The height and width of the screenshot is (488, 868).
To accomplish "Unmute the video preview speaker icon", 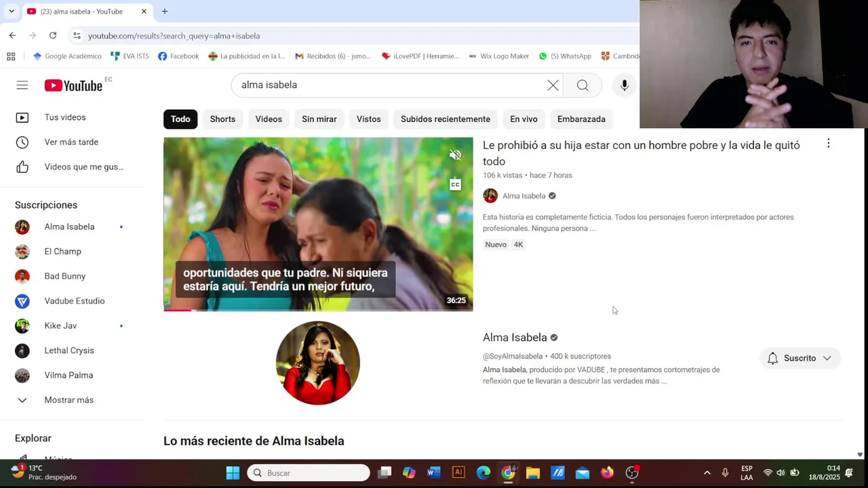I will (455, 155).
